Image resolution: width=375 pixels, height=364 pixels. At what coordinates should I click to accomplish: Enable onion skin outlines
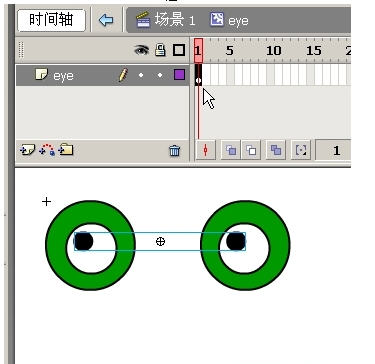251,150
